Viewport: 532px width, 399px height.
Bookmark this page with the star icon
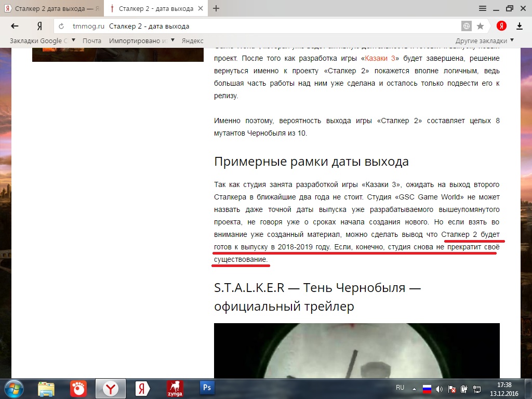pyautogui.click(x=481, y=26)
